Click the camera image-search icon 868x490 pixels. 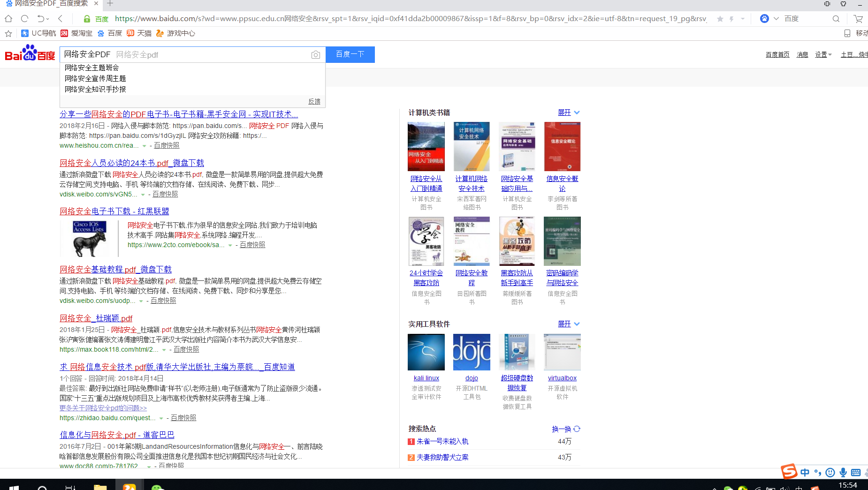316,55
